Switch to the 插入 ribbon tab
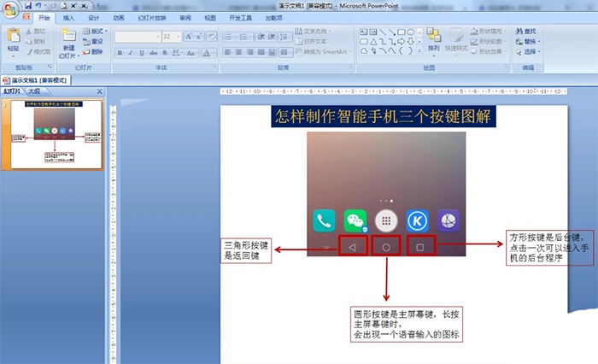The image size is (598, 364). pyautogui.click(x=68, y=18)
